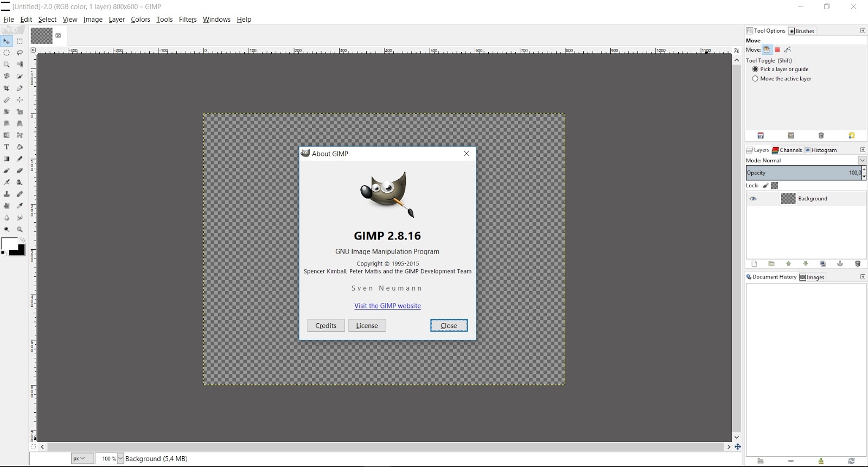The width and height of the screenshot is (868, 467).
Task: Delete the layer using trash icon
Action: coord(858,264)
